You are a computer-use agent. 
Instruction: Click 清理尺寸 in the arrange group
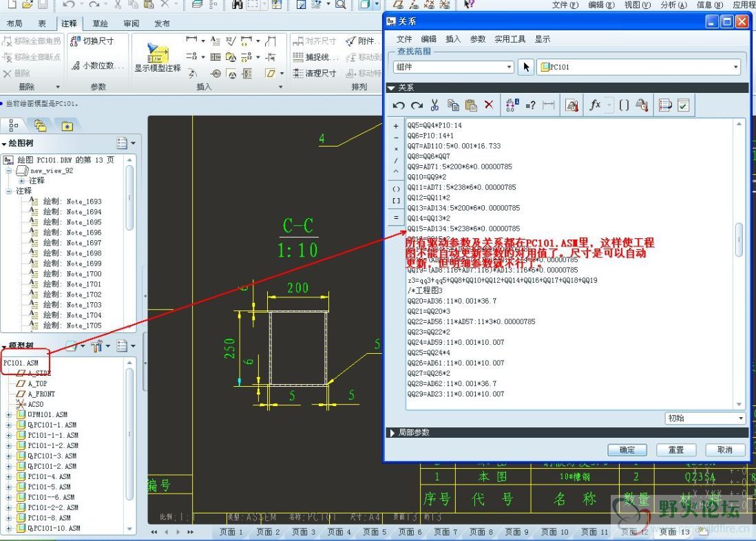[315, 73]
